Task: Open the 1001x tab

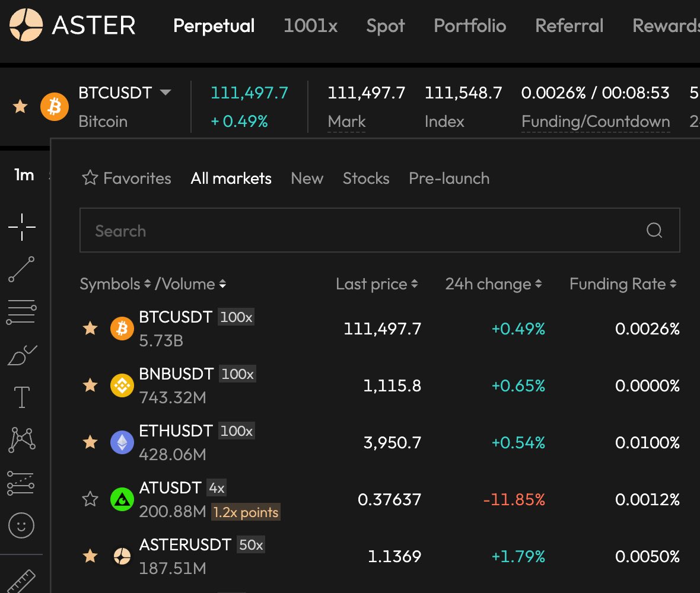Action: (311, 26)
